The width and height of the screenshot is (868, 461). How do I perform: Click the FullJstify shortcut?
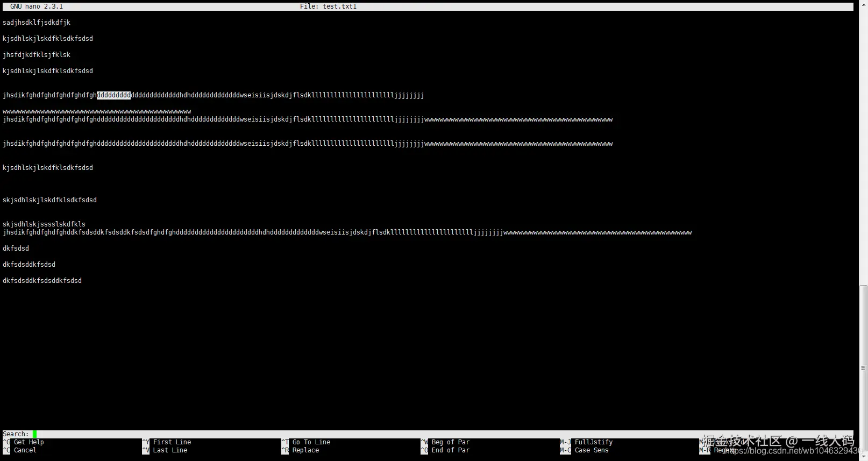[x=586, y=442]
